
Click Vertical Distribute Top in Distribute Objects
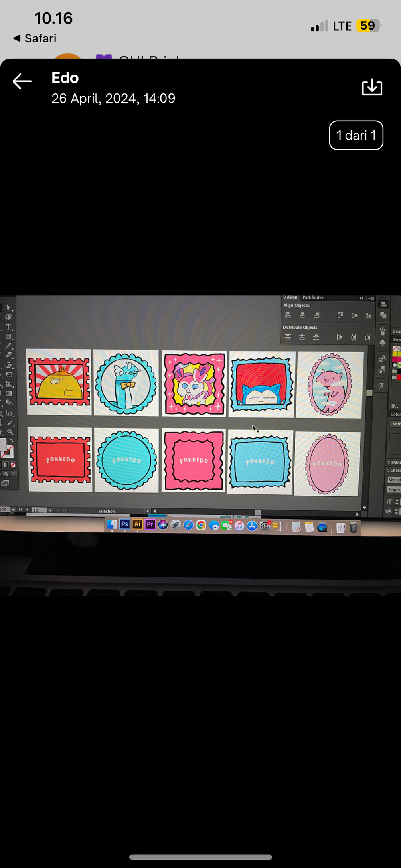[x=288, y=337]
